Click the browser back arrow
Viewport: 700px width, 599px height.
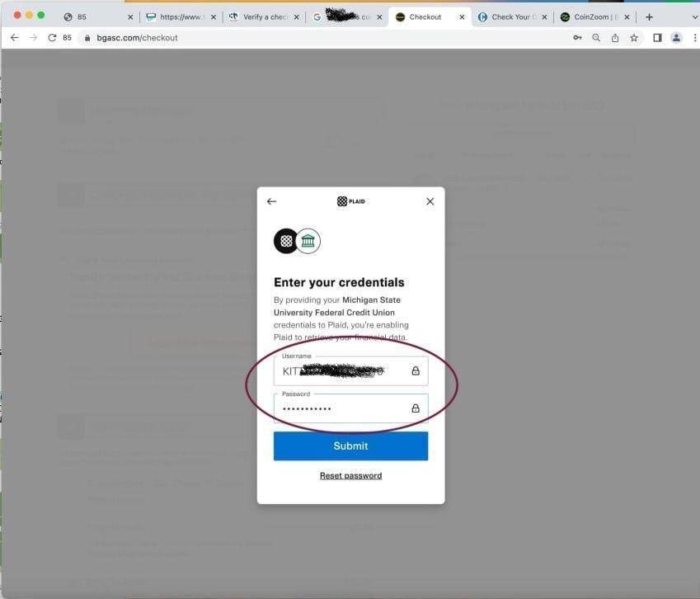pyautogui.click(x=14, y=38)
